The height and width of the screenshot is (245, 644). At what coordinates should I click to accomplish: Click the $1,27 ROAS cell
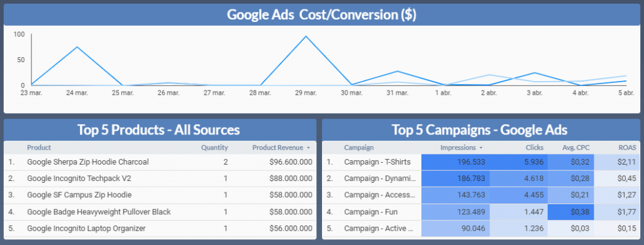coord(617,195)
